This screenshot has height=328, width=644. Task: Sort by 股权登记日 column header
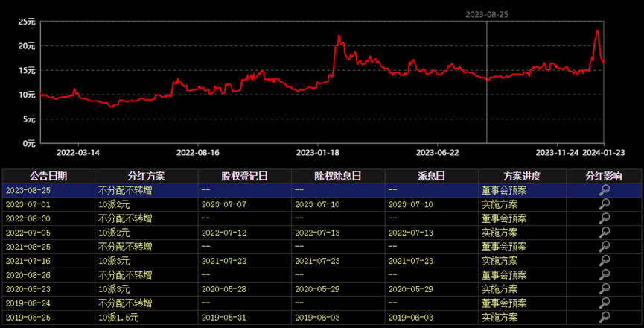click(244, 177)
